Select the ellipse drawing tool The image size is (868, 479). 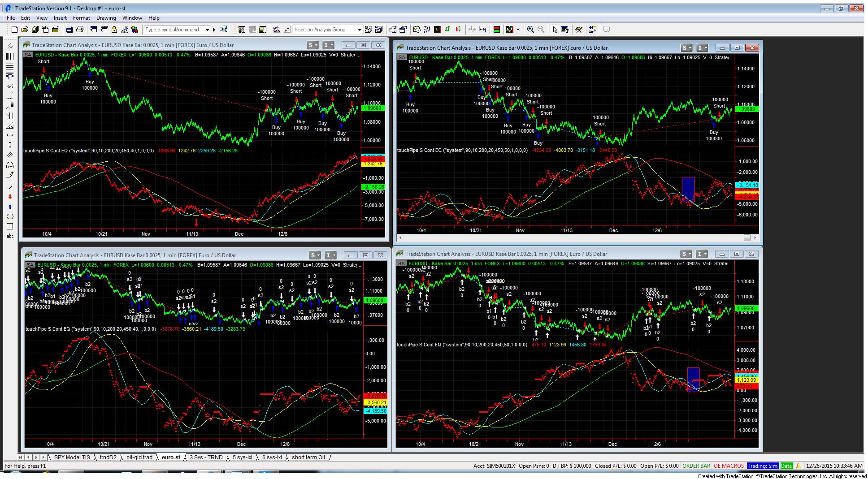(10, 216)
